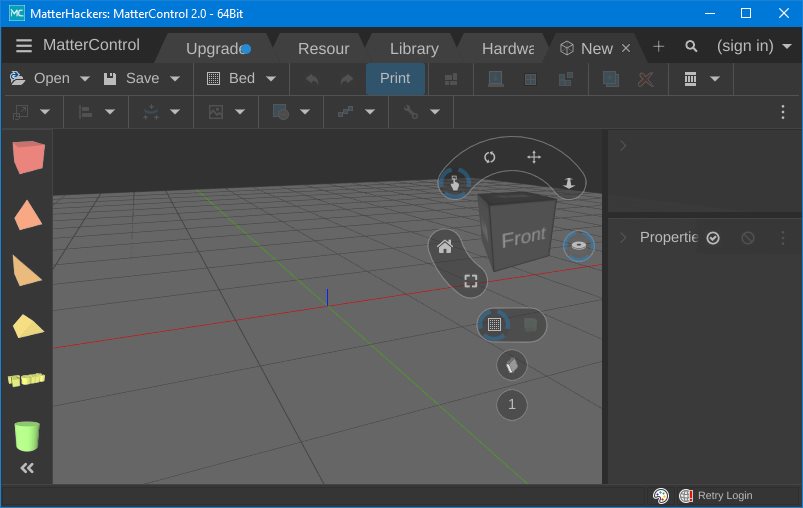This screenshot has width=803, height=508.
Task: Collapse the primitives sidebar with double chevron
Action: point(27,468)
